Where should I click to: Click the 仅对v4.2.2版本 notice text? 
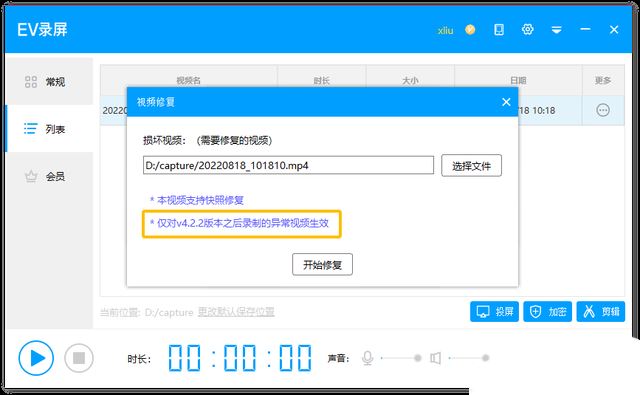pos(239,223)
